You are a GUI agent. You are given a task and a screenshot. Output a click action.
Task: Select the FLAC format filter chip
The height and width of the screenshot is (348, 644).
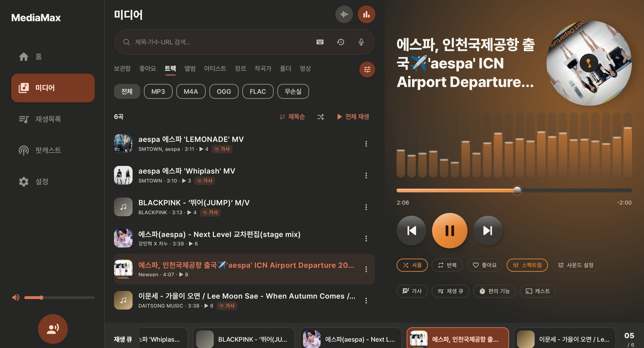coord(258,91)
